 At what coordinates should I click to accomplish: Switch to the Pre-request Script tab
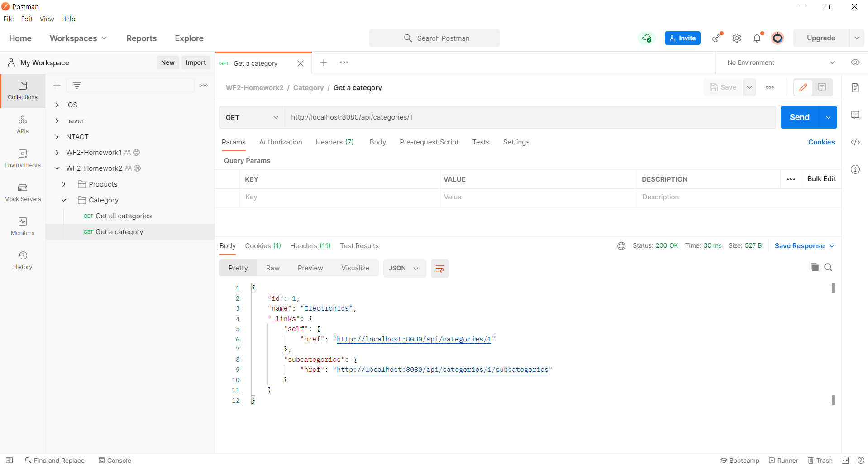pyautogui.click(x=429, y=142)
